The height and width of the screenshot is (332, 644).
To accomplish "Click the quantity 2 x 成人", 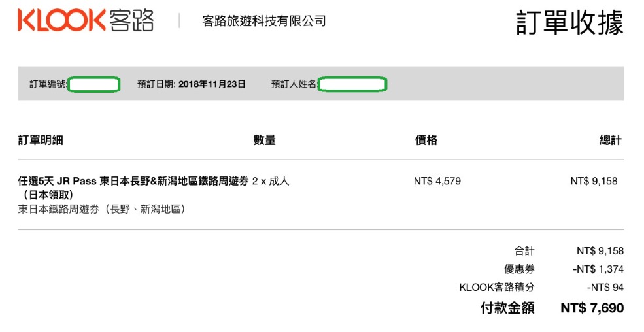I will [271, 181].
